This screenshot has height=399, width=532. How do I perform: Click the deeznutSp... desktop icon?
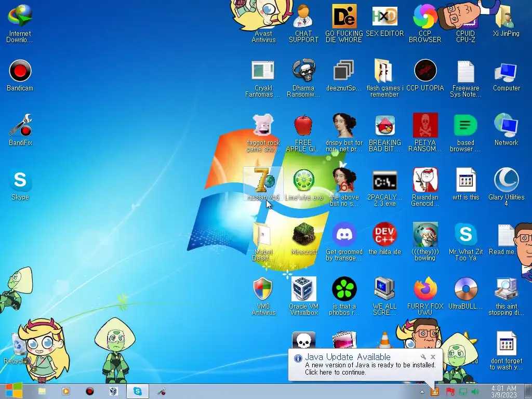[344, 76]
